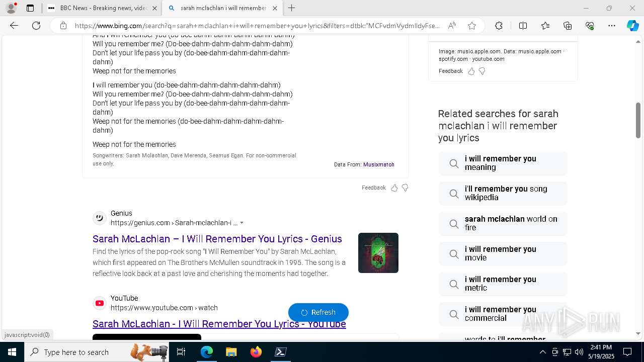Open the volume control in the tray
The image size is (644, 362).
pyautogui.click(x=579, y=352)
